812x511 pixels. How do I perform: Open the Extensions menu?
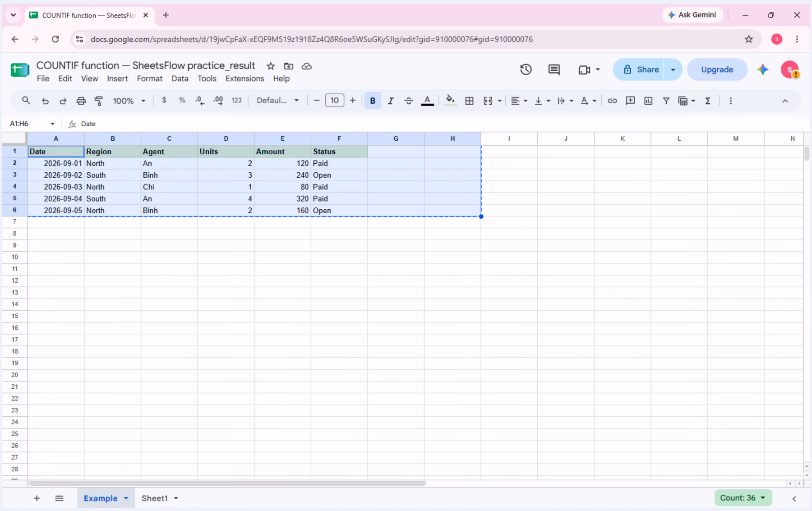(245, 78)
